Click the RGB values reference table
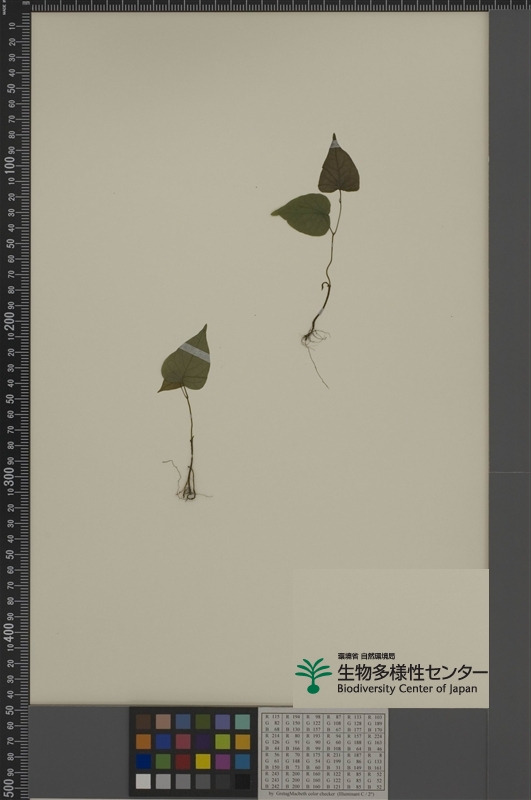 coord(323,752)
